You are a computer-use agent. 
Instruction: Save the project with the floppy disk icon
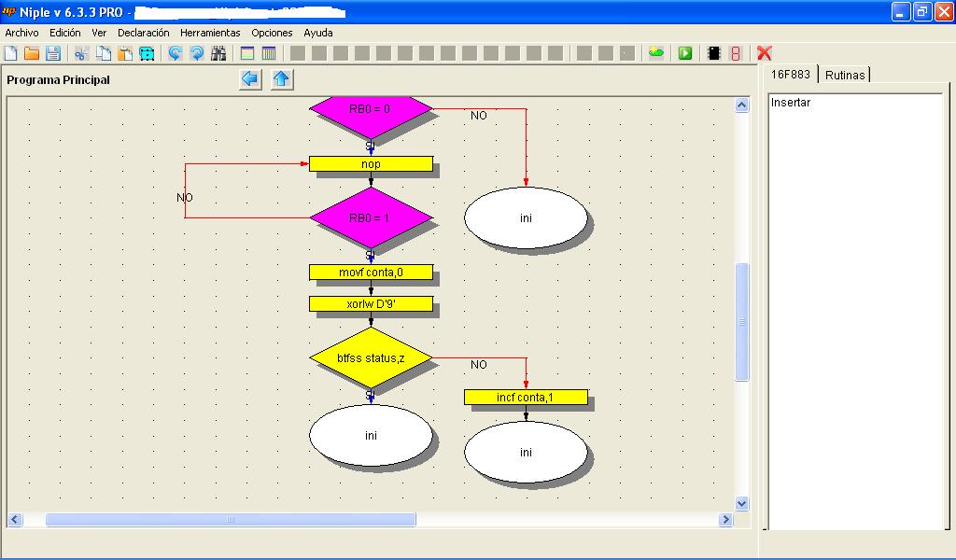(53, 53)
